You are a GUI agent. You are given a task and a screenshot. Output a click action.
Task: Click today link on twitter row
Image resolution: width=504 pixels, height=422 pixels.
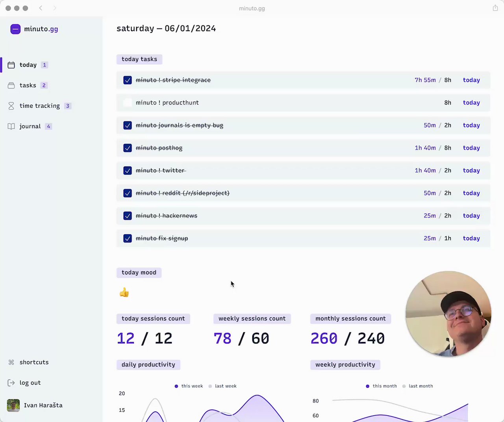click(x=471, y=171)
